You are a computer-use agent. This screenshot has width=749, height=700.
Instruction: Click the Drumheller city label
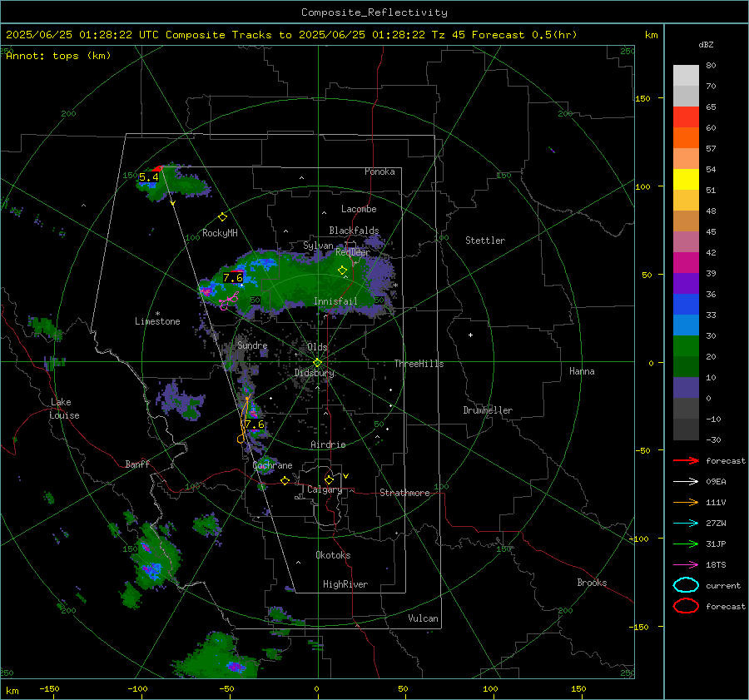tap(488, 410)
